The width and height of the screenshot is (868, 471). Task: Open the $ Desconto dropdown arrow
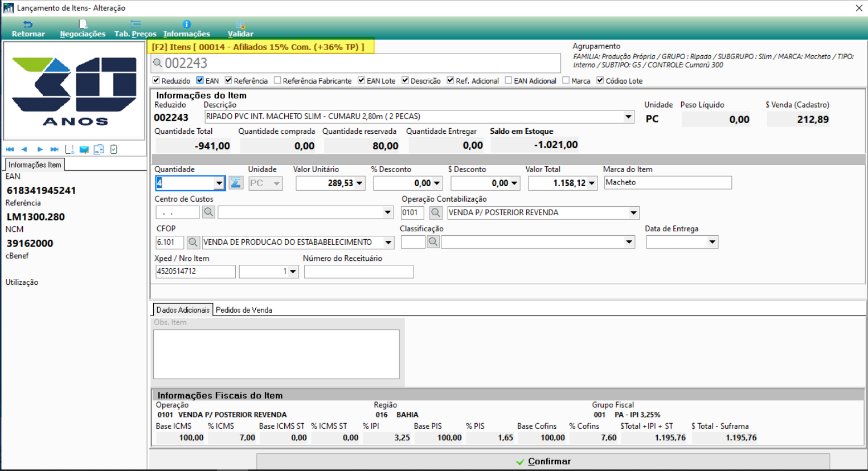pyautogui.click(x=514, y=183)
